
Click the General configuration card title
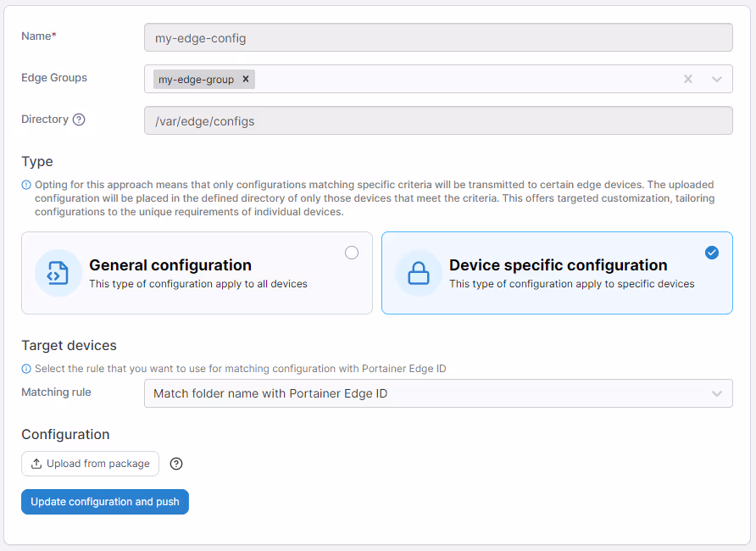(170, 265)
